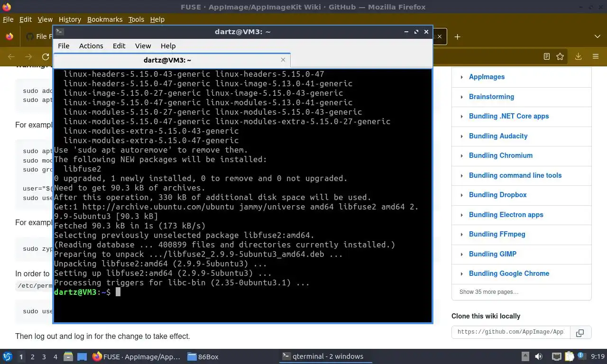
Task: Open file manager from panel quicklaunch
Action: coord(68,356)
